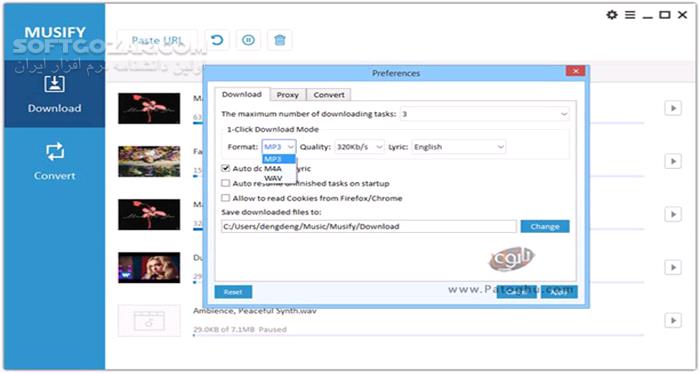Image resolution: width=700 pixels, height=373 pixels.
Task: Enable auto resume unfinished tasks on startup
Action: pyautogui.click(x=226, y=183)
